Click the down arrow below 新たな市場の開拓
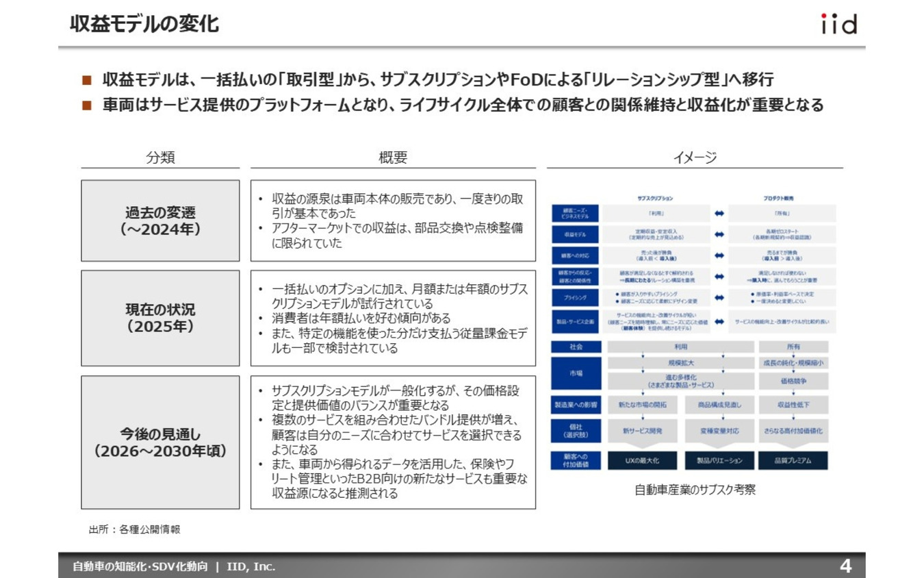This screenshot has height=578, width=924. coord(643,418)
